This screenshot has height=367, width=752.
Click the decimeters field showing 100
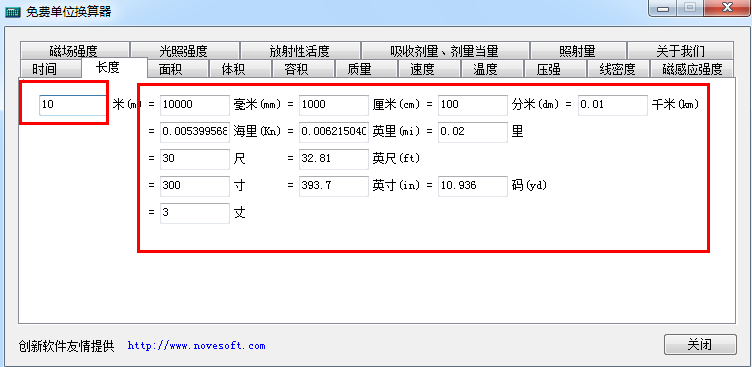(x=473, y=105)
